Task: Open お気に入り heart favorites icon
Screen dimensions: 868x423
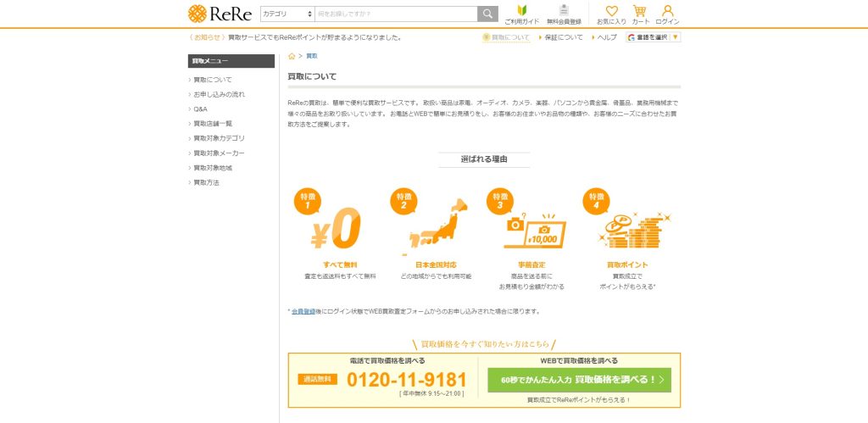Action: point(611,15)
